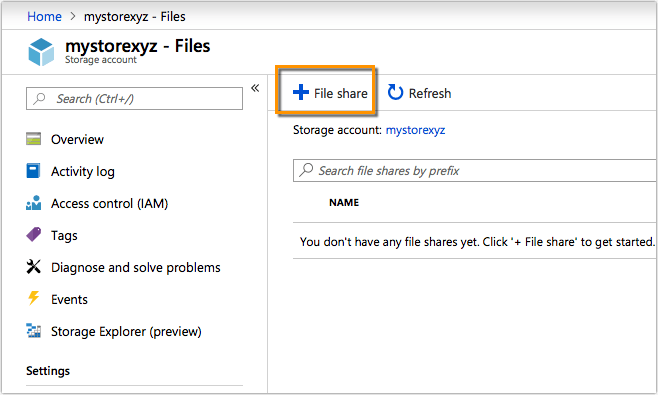Collapse the sidebar with the double chevron
The width and height of the screenshot is (658, 395).
point(255,88)
